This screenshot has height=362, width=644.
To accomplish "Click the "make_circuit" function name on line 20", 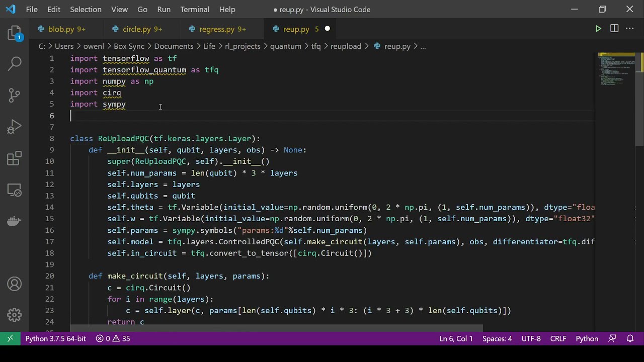I will (x=135, y=276).
